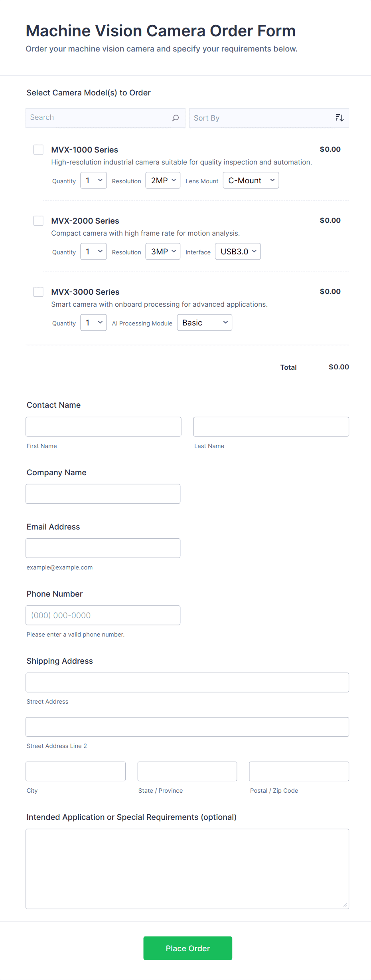Expand MVX-1000 Resolution dropdown
This screenshot has width=371, height=980.
click(x=163, y=181)
